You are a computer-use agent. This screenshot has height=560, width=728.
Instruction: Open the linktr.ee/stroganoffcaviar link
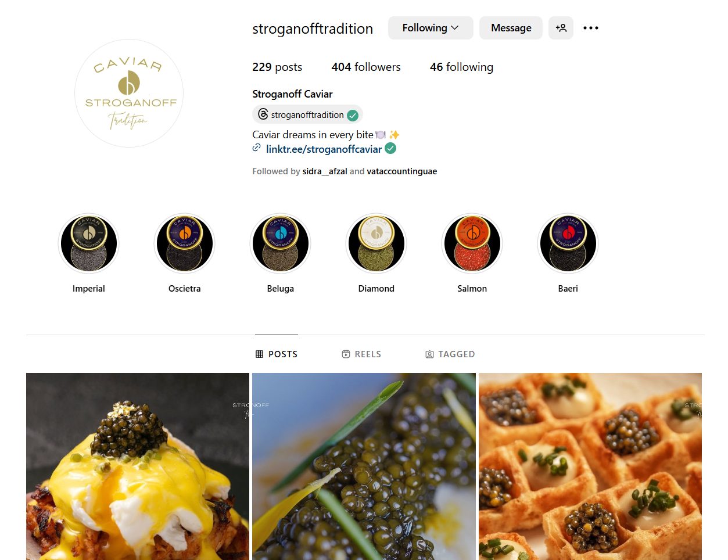click(324, 149)
